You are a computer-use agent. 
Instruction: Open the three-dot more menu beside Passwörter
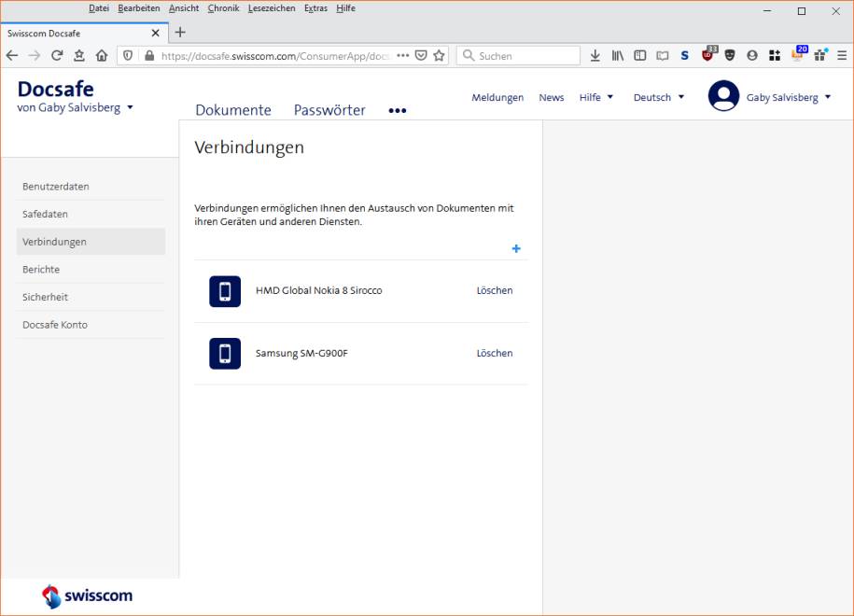coord(398,110)
